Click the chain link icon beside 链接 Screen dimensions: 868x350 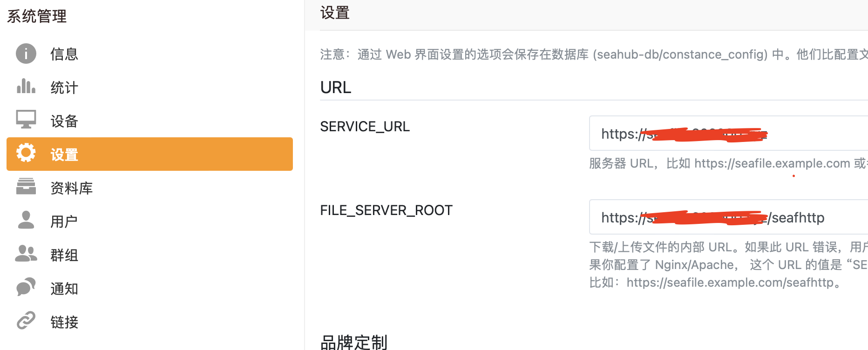pos(26,320)
